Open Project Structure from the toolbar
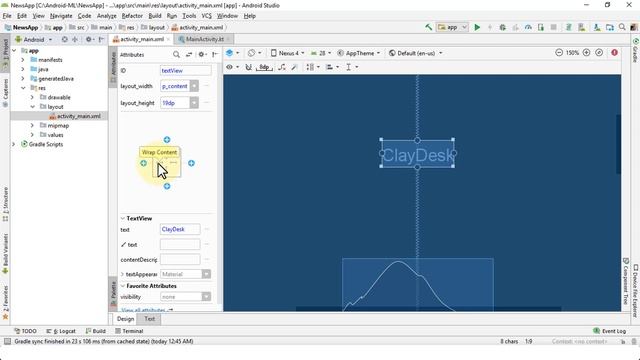 pyautogui.click(x=610, y=27)
